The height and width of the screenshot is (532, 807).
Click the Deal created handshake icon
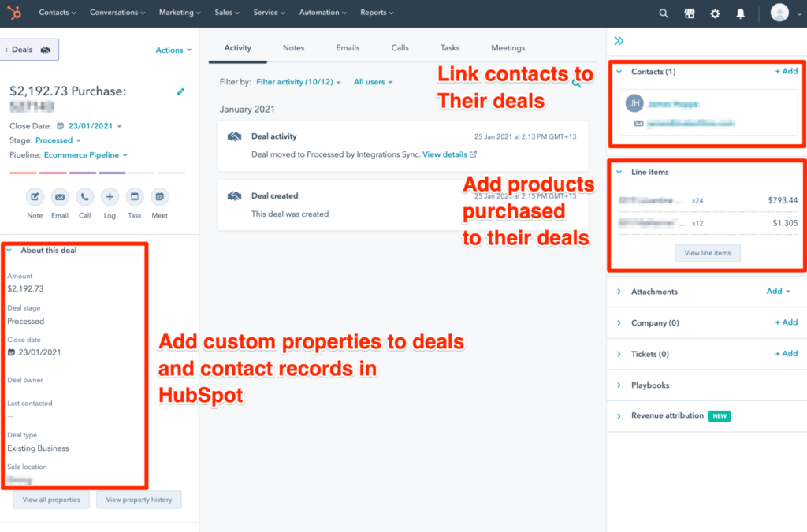pos(234,196)
